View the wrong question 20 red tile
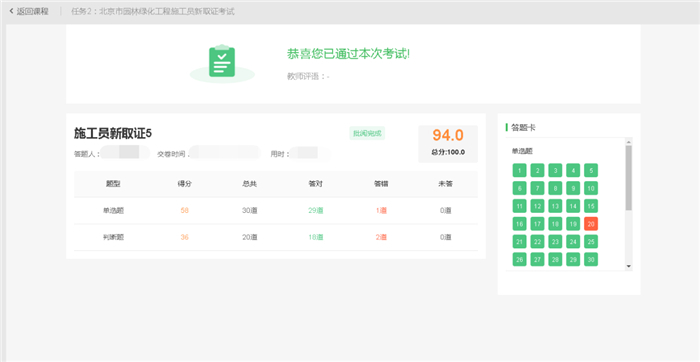The height and width of the screenshot is (362, 700). pyautogui.click(x=591, y=224)
